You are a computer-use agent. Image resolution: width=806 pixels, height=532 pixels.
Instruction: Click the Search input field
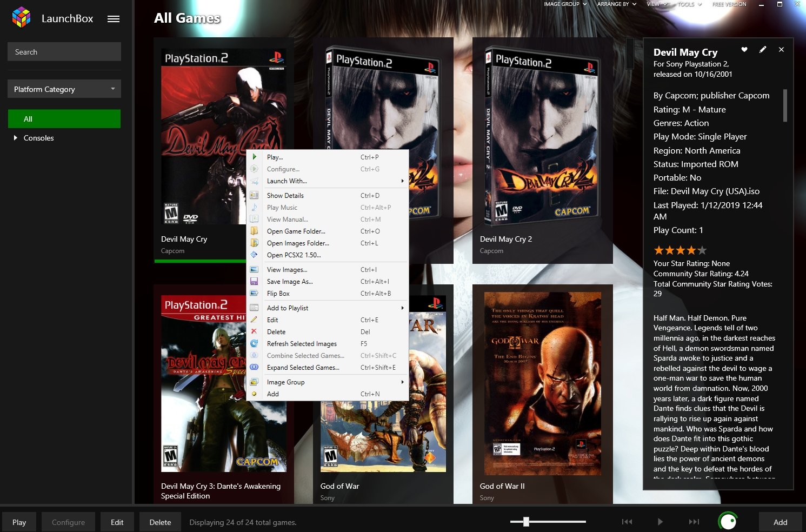coord(64,52)
